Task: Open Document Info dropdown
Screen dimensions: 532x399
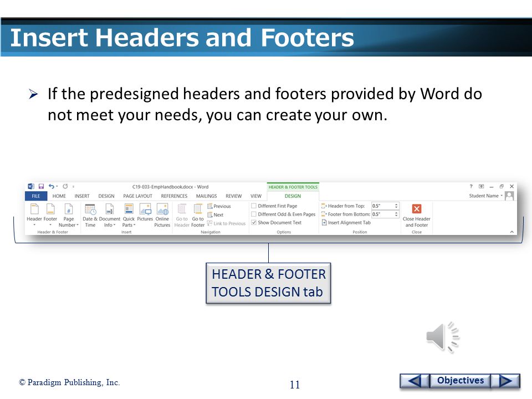Action: coord(110,215)
